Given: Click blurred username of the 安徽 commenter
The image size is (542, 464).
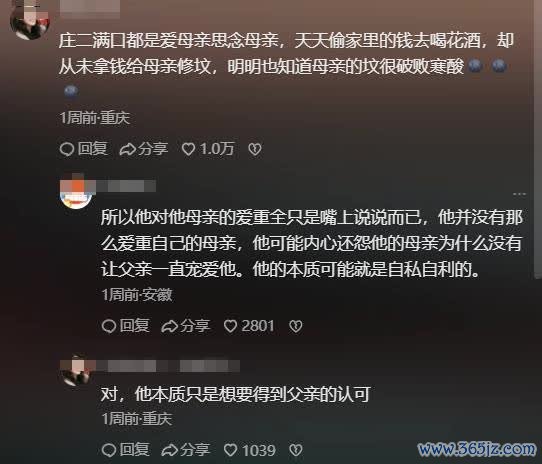Looking at the screenshot, I should pos(126,186).
